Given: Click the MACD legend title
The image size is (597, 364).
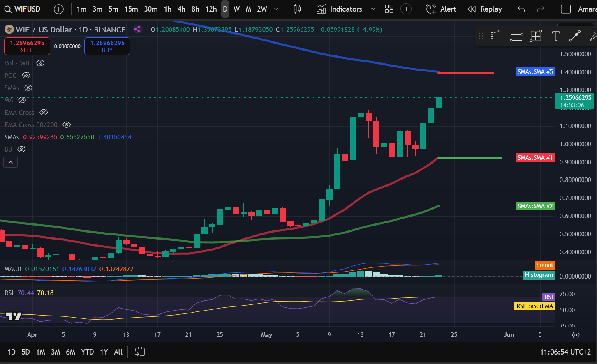Looking at the screenshot, I should pyautogui.click(x=13, y=269).
